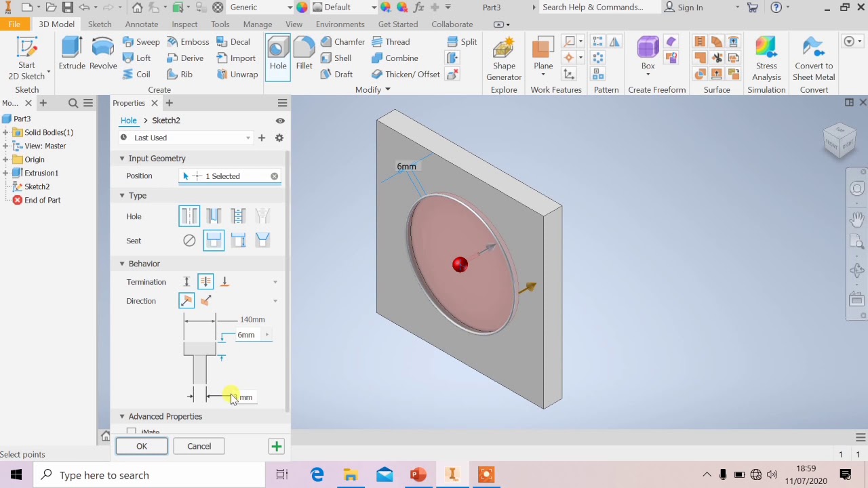The height and width of the screenshot is (488, 868).
Task: Open Microsoft Edge from taskbar
Action: point(317,474)
